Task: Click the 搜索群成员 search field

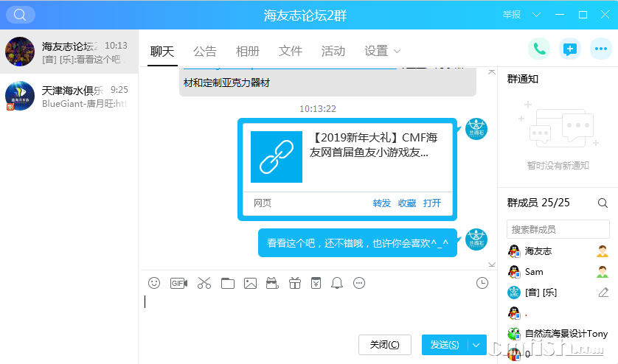Action: tap(558, 229)
